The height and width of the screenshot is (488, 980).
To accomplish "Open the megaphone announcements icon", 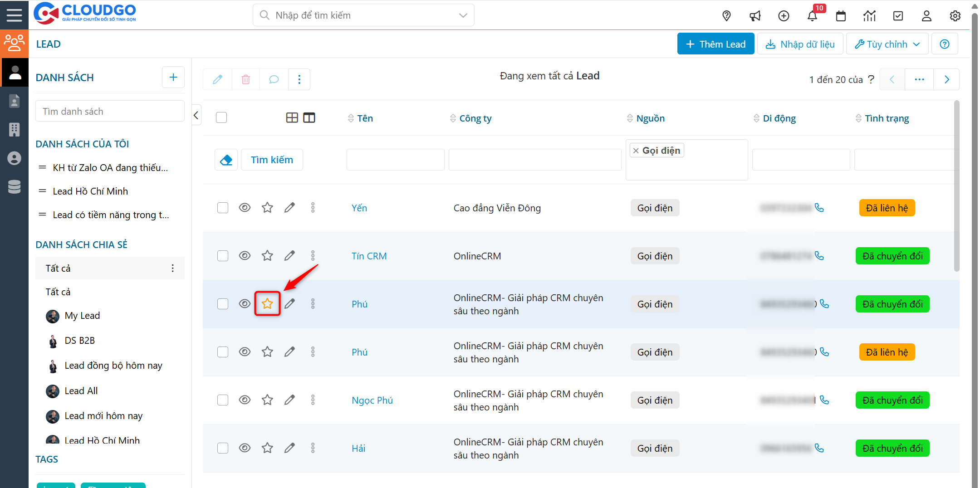I will click(755, 15).
